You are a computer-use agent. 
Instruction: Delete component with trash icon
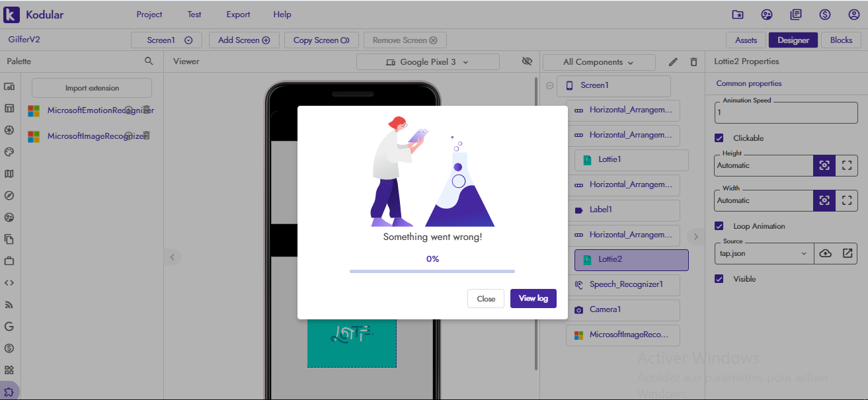pyautogui.click(x=693, y=62)
